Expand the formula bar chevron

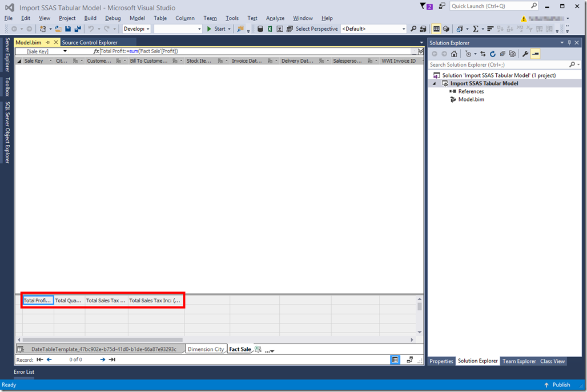(420, 51)
